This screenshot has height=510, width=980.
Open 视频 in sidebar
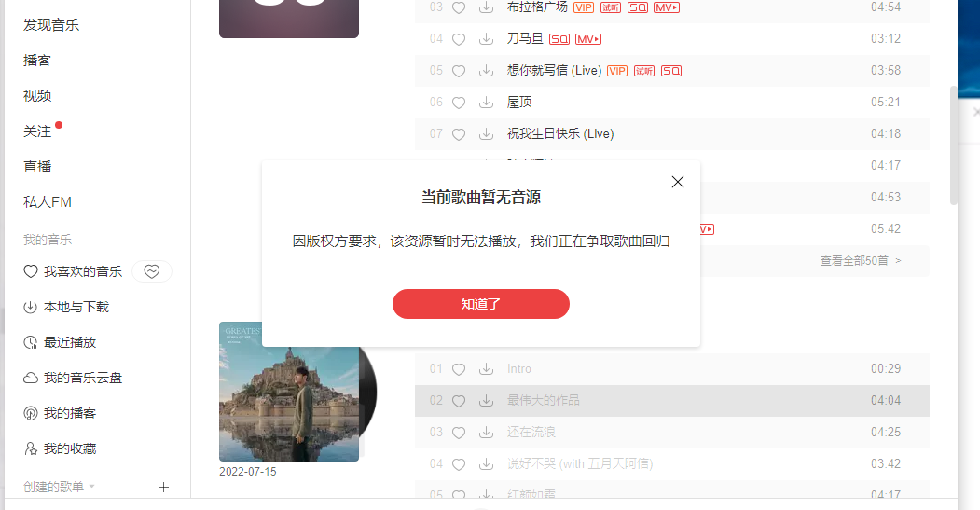tap(37, 96)
